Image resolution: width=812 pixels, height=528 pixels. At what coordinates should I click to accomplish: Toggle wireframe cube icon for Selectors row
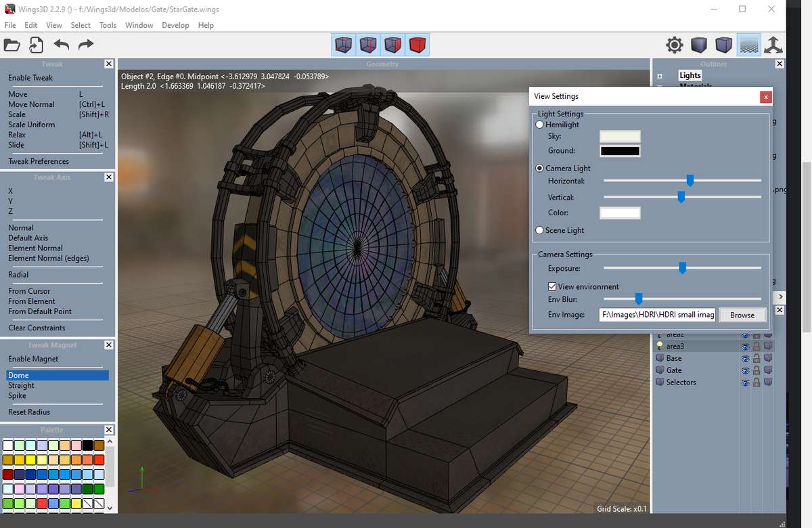pos(768,382)
